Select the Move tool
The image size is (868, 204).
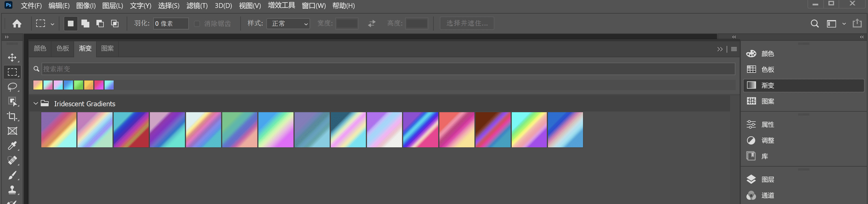point(12,58)
